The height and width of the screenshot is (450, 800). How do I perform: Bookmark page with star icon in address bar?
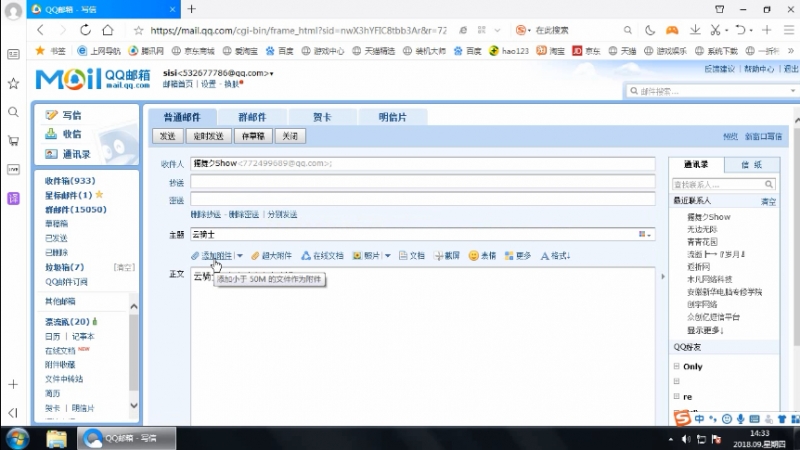138,31
